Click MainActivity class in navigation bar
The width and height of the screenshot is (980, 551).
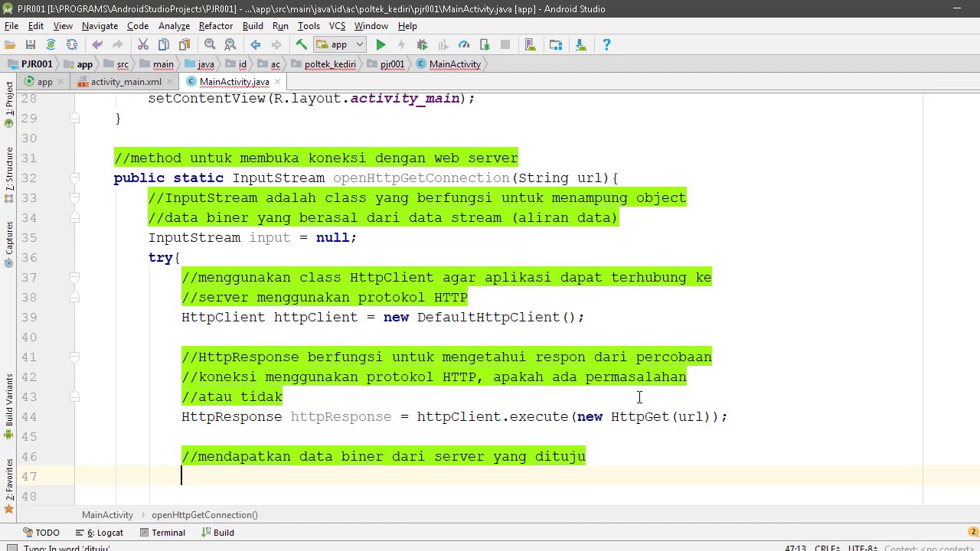449,64
